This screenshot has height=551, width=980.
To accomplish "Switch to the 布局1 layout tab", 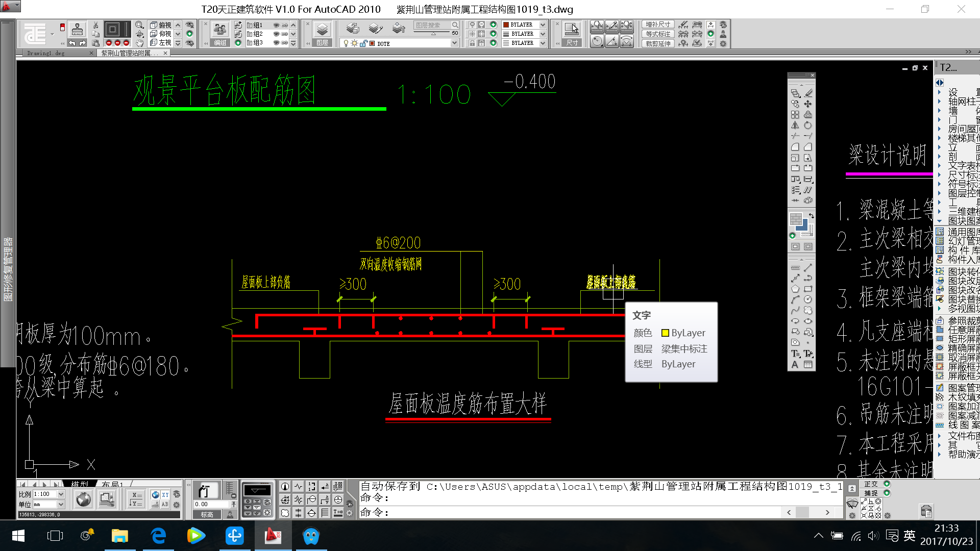I will pos(112,483).
